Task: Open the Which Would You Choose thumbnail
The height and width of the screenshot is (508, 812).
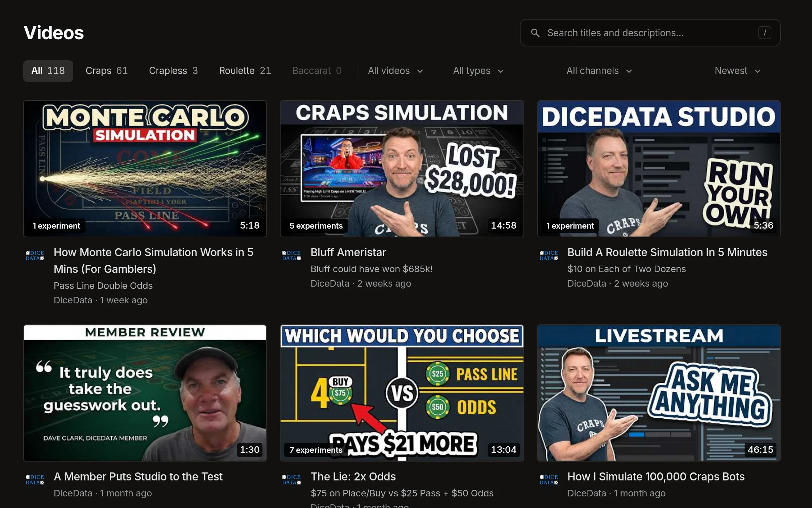Action: pos(402,393)
